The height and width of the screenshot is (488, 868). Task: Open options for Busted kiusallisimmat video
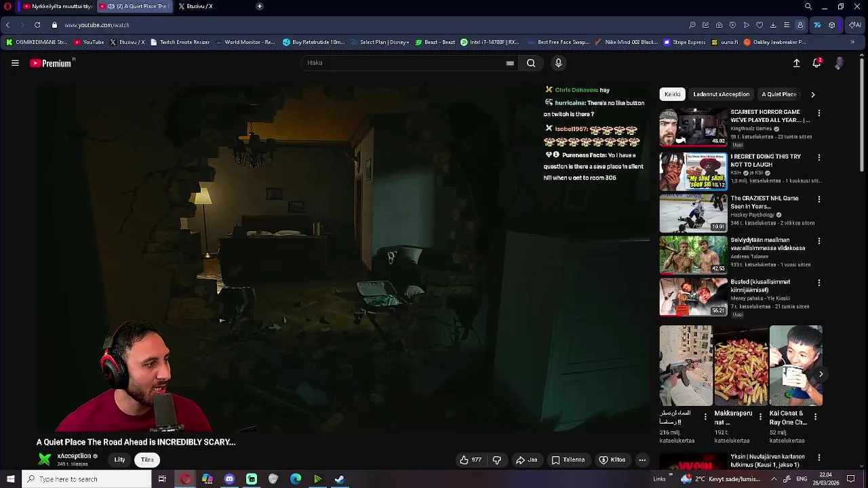tap(818, 283)
